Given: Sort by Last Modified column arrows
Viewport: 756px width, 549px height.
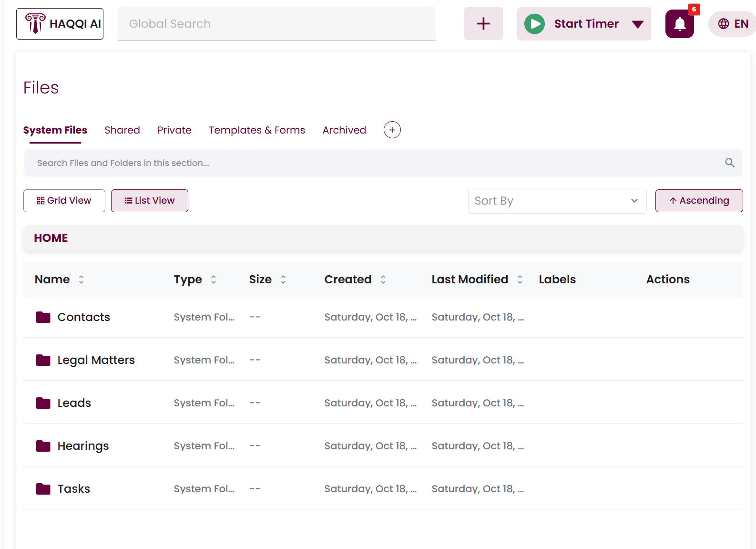Looking at the screenshot, I should [x=520, y=280].
